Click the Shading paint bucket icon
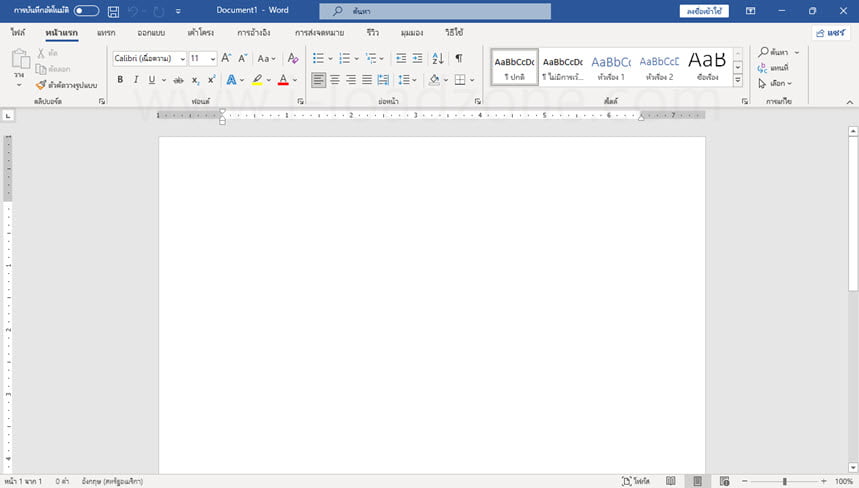 434,80
